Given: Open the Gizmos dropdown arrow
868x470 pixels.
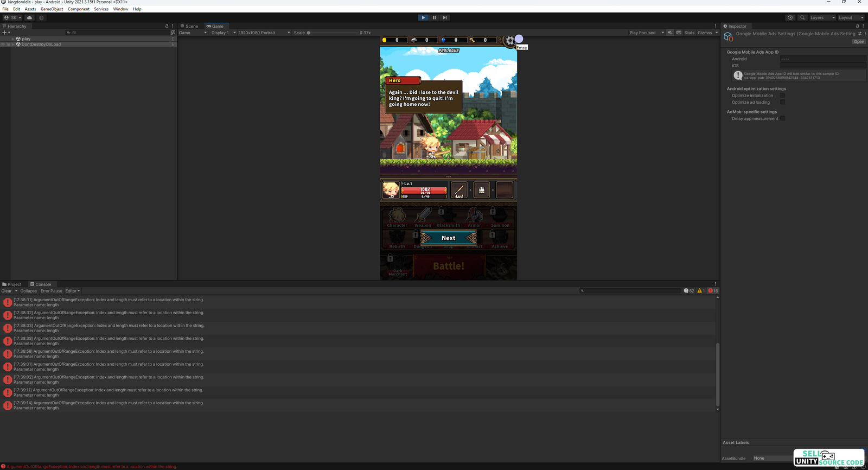Looking at the screenshot, I should point(717,33).
